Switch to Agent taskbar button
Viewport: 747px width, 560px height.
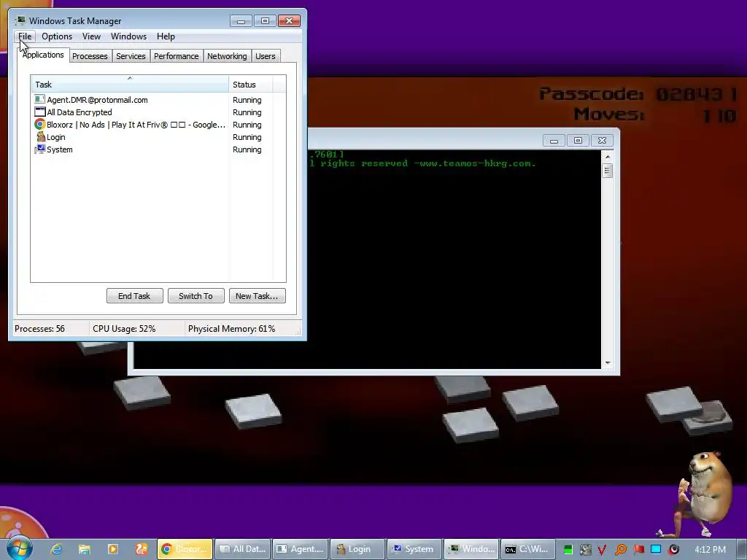300,549
